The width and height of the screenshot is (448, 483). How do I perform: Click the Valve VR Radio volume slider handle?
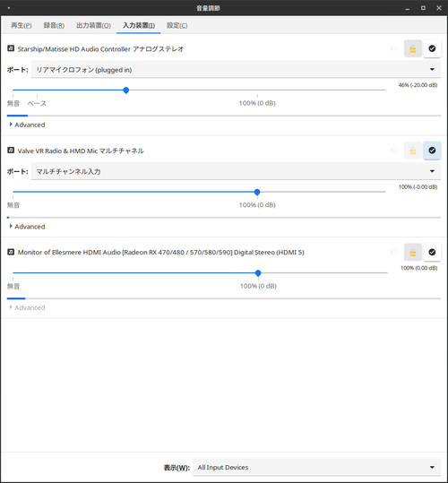tap(257, 192)
